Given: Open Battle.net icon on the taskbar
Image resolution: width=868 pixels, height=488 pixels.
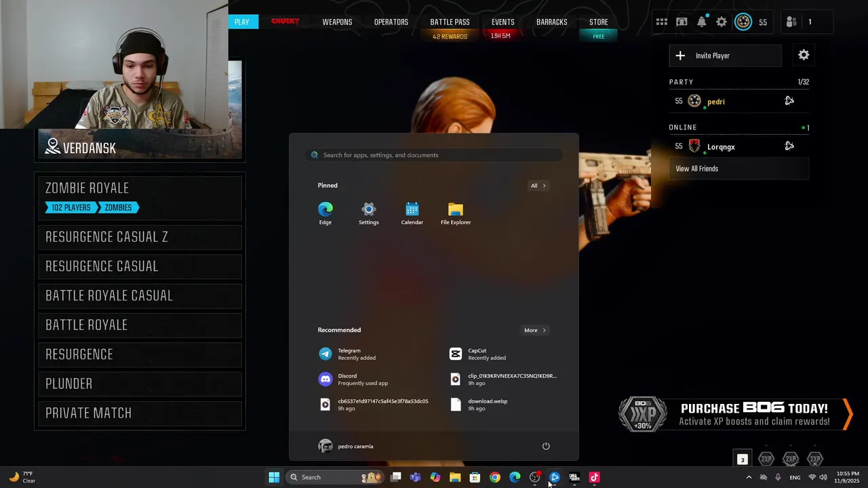Looking at the screenshot, I should tap(555, 477).
